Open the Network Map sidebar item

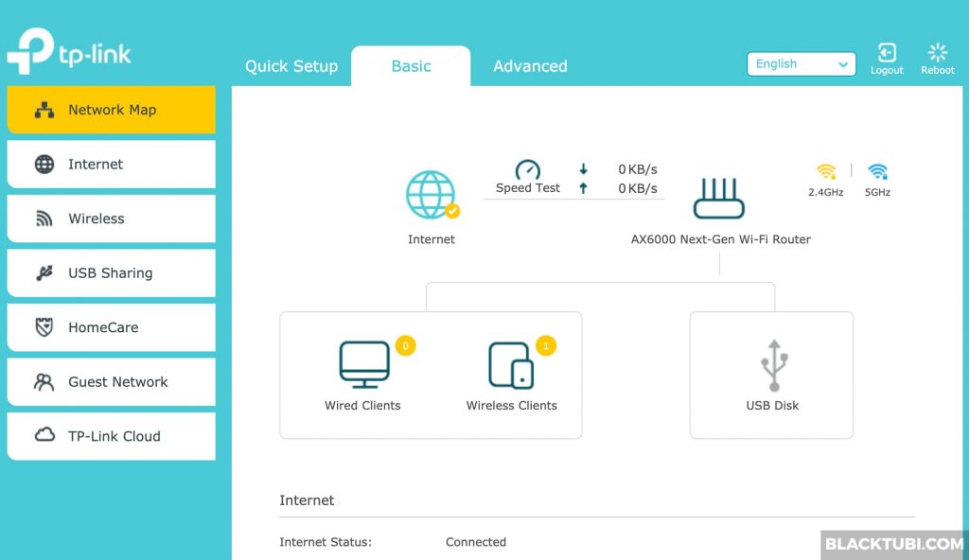(112, 110)
